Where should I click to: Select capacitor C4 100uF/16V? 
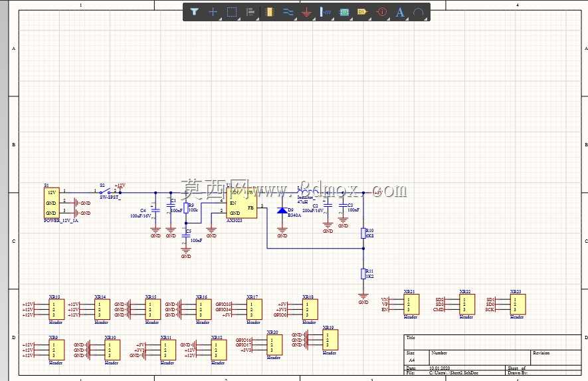pyautogui.click(x=155, y=211)
